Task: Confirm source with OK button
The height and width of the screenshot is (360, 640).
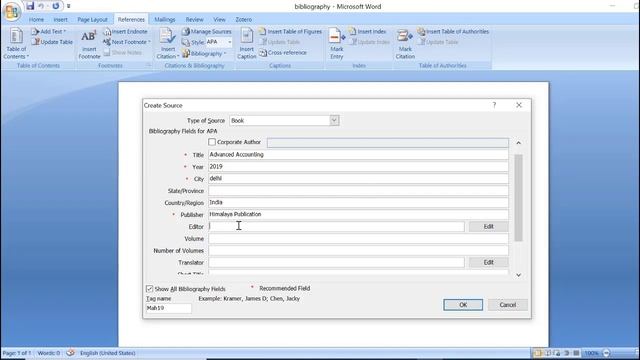Action: click(463, 305)
